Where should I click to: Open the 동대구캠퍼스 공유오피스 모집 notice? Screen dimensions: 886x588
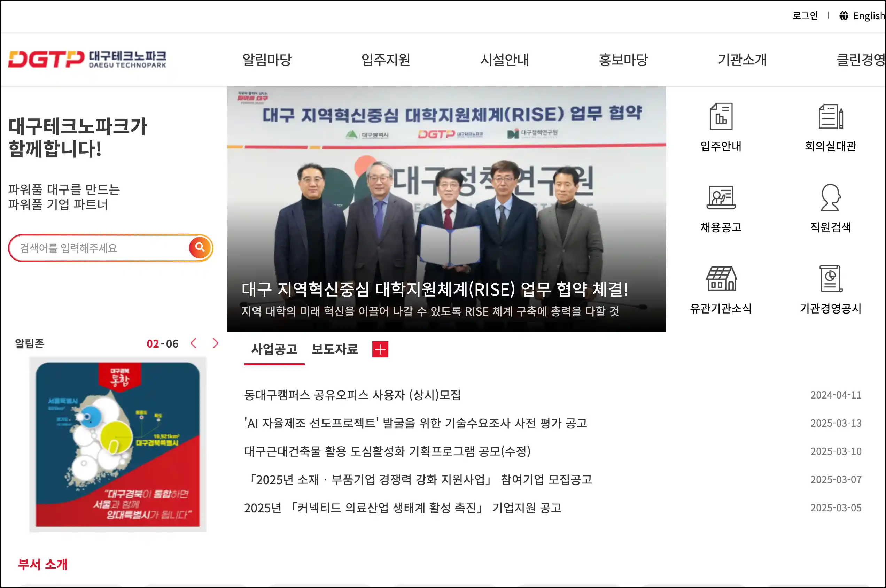pyautogui.click(x=352, y=395)
